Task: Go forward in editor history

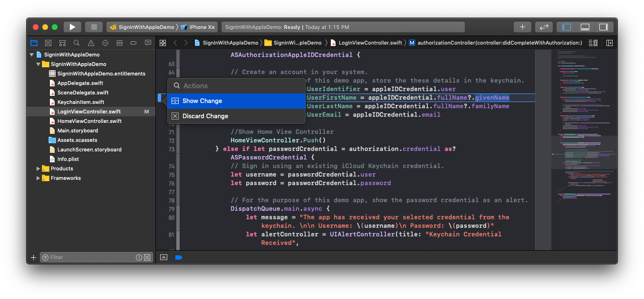Action: click(x=186, y=43)
